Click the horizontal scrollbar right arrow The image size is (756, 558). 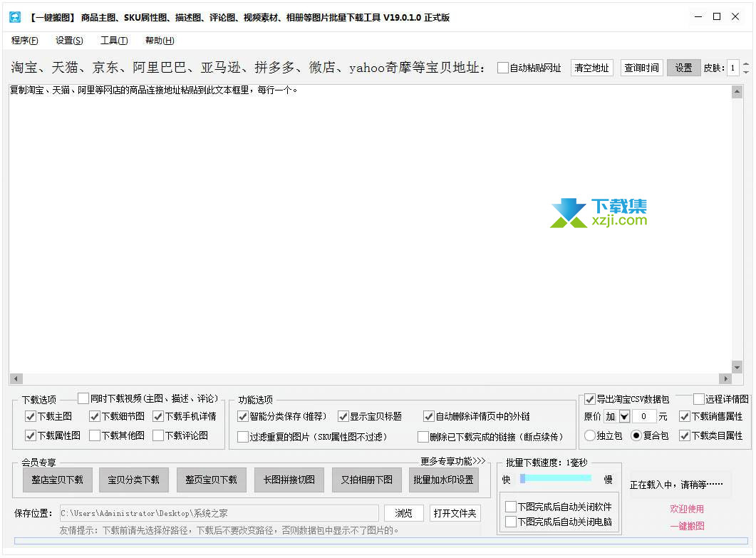pos(725,379)
